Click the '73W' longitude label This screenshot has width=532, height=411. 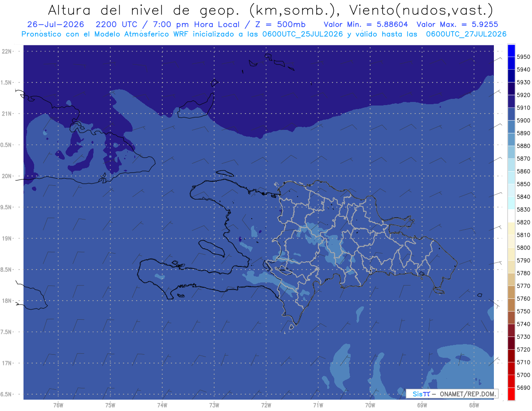coord(214,405)
